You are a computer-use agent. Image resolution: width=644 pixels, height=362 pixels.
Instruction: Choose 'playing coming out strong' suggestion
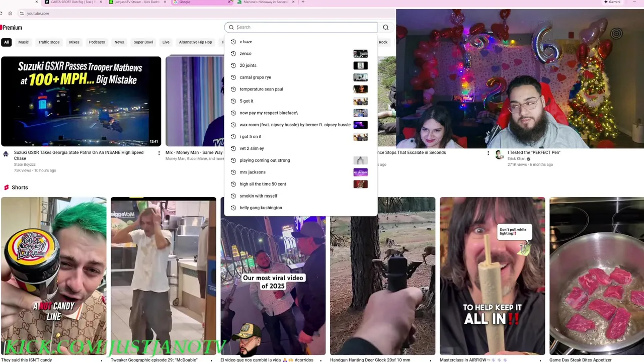click(x=300, y=160)
